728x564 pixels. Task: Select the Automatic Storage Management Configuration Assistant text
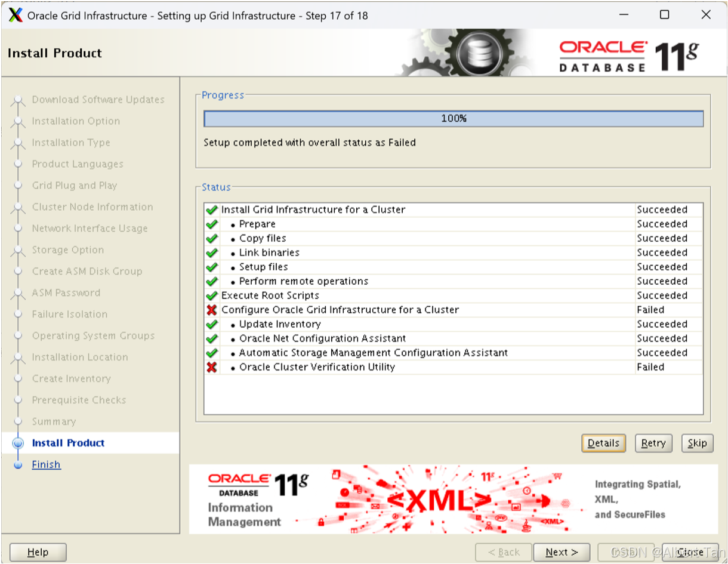click(x=374, y=353)
